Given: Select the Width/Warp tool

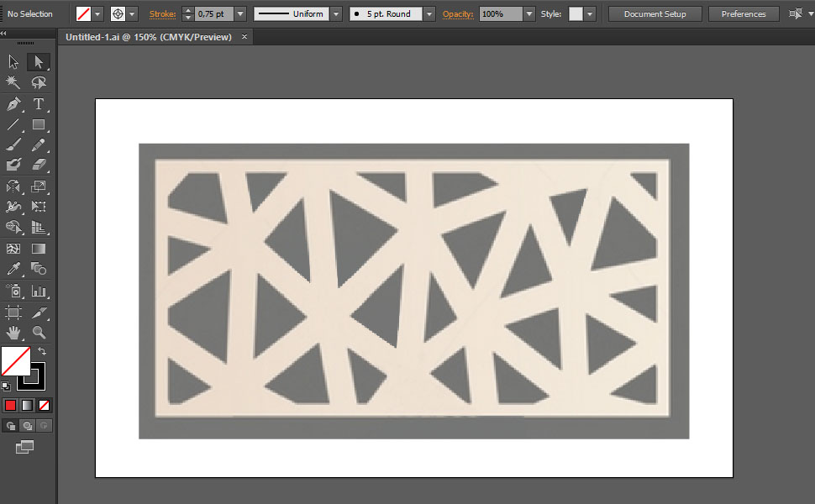Looking at the screenshot, I should click(13, 207).
